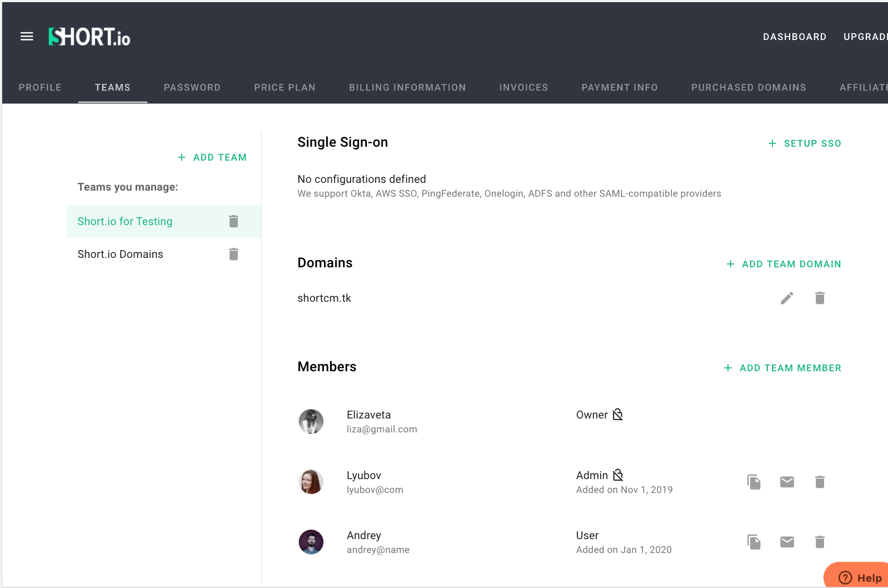Click the email andrey@name
Image resolution: width=888 pixels, height=588 pixels.
(378, 550)
